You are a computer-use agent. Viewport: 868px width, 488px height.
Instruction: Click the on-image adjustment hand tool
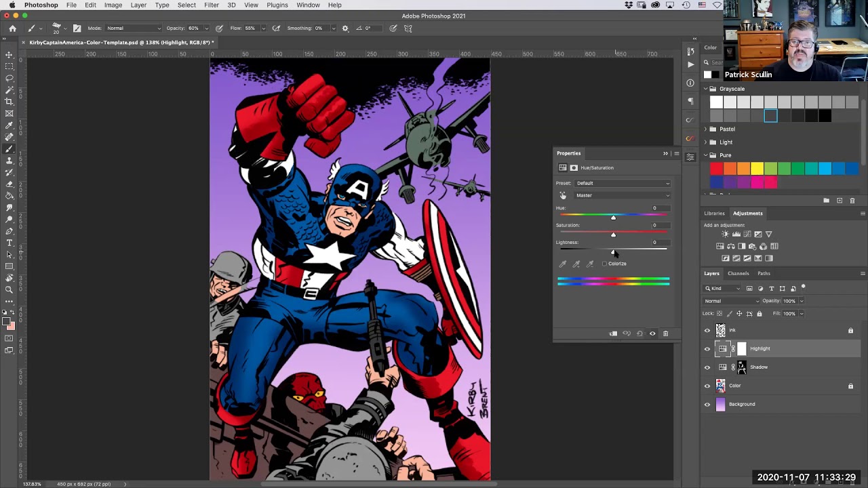tap(563, 195)
